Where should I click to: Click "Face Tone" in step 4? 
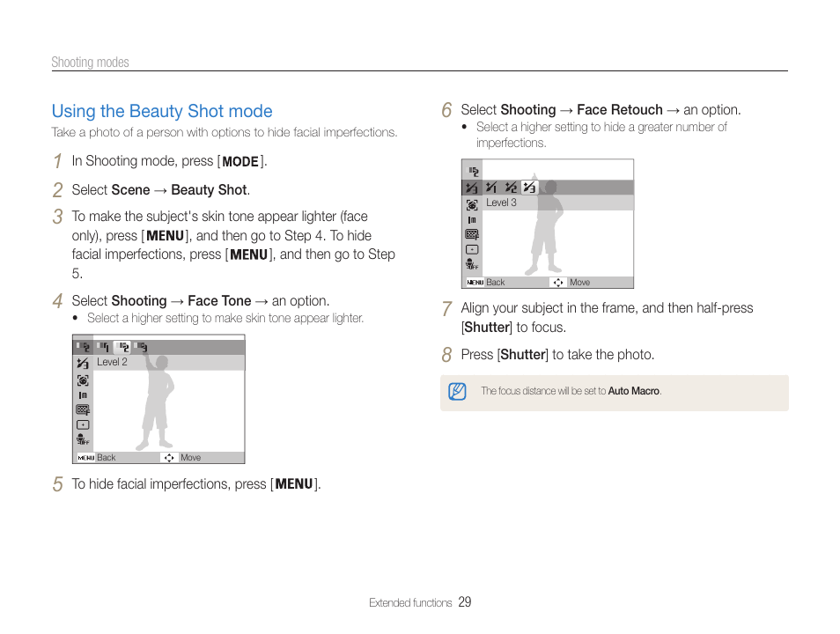click(219, 300)
